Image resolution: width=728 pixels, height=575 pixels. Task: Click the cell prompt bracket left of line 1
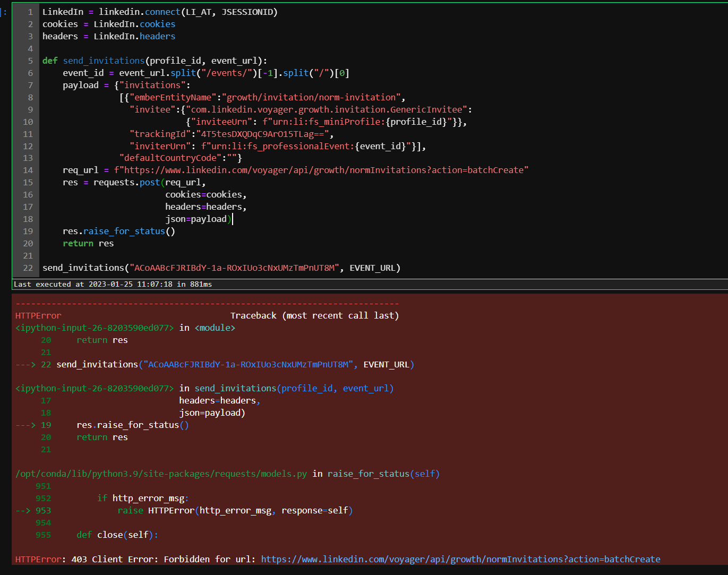[x=5, y=12]
